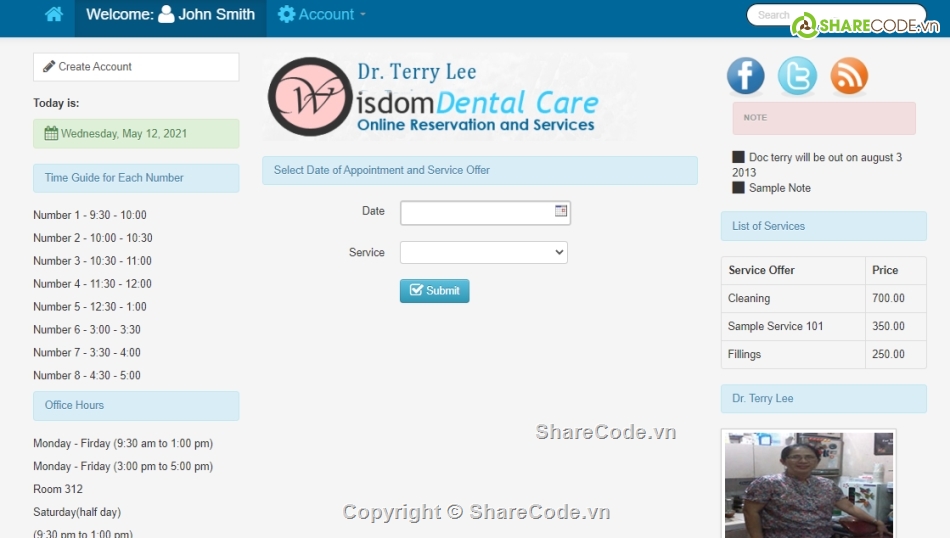Screen dimensions: 950x538
Task: Focus the Date input field
Action: point(476,212)
